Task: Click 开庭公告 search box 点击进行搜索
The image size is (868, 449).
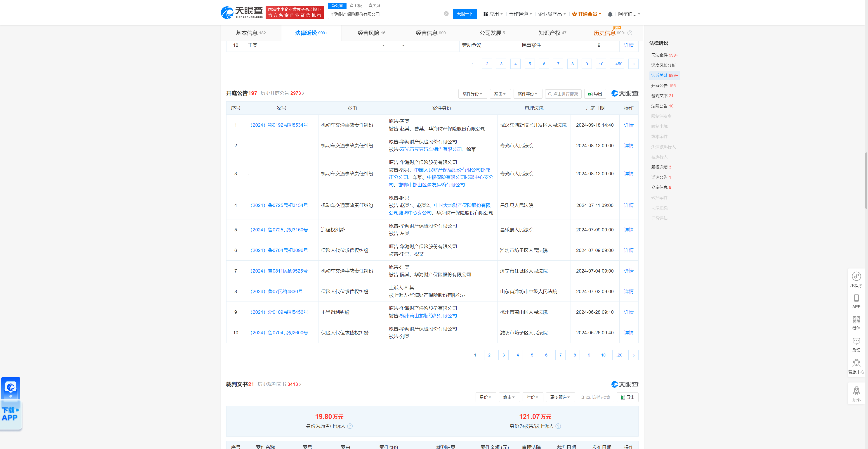Action: [x=563, y=94]
